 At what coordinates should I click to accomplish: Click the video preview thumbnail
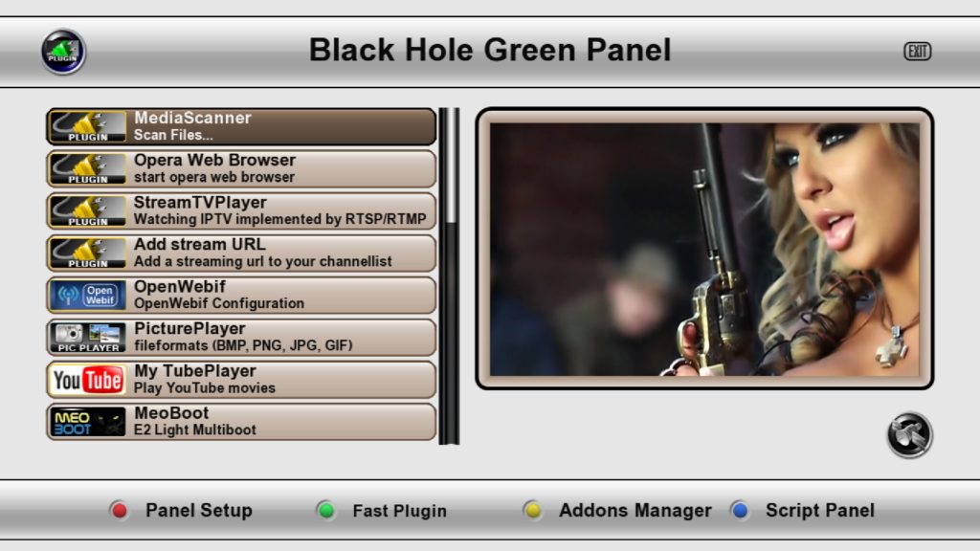704,250
